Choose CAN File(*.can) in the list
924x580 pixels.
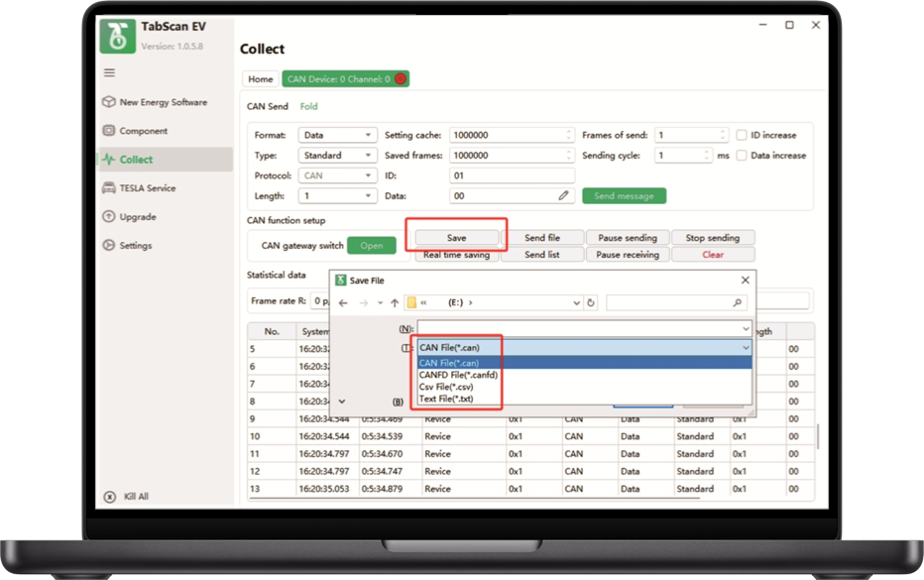585,363
